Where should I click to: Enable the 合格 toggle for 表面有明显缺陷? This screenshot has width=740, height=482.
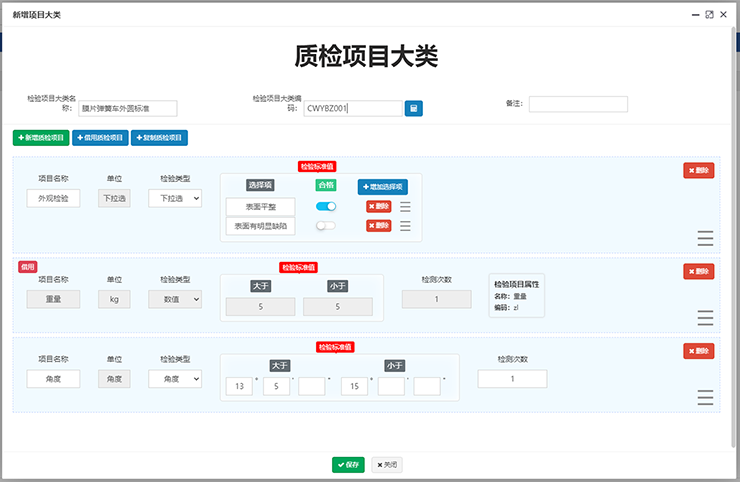[x=326, y=226]
